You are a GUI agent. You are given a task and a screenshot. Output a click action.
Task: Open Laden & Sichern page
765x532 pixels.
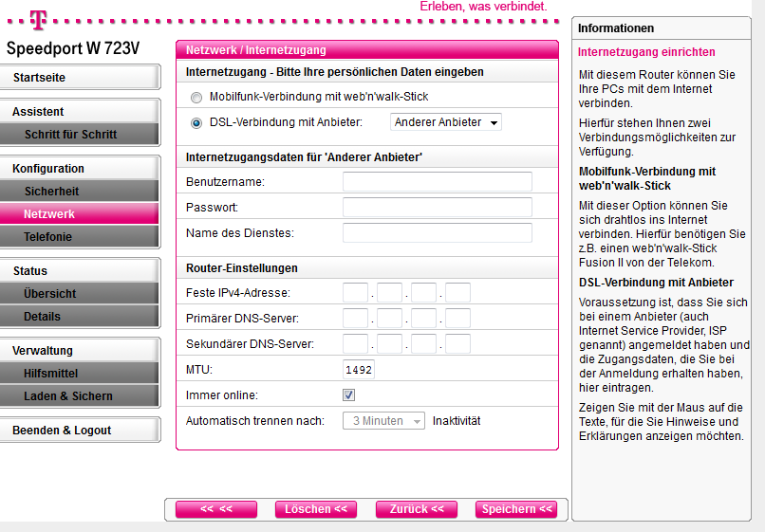tap(79, 396)
